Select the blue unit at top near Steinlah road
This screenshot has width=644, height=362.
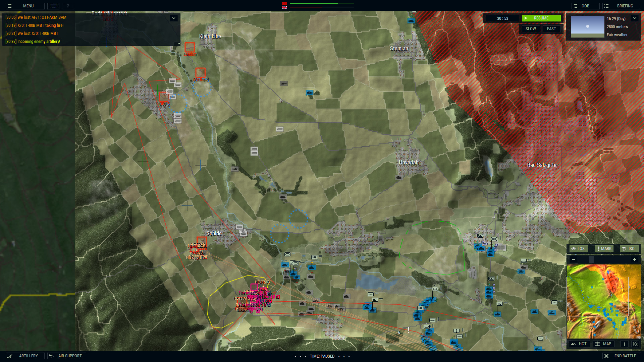click(411, 20)
